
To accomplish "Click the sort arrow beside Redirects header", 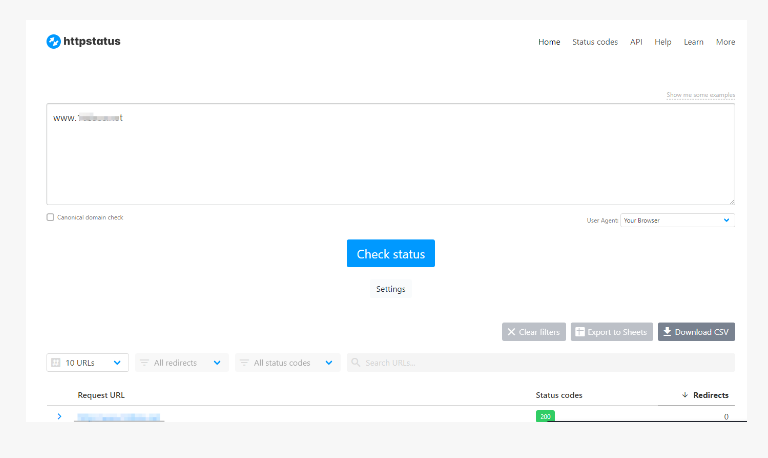I will [x=685, y=395].
